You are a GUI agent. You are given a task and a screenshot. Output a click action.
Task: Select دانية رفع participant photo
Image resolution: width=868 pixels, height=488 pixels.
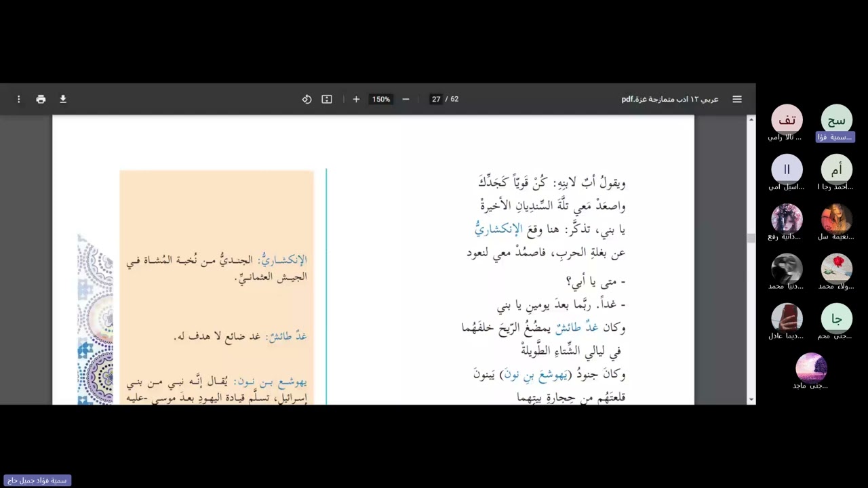tap(787, 220)
